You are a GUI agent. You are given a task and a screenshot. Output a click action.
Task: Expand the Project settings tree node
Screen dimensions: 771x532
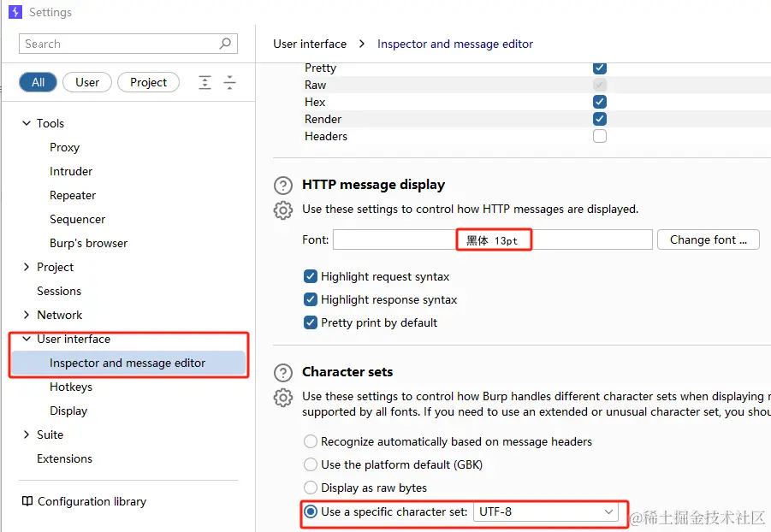(x=27, y=267)
